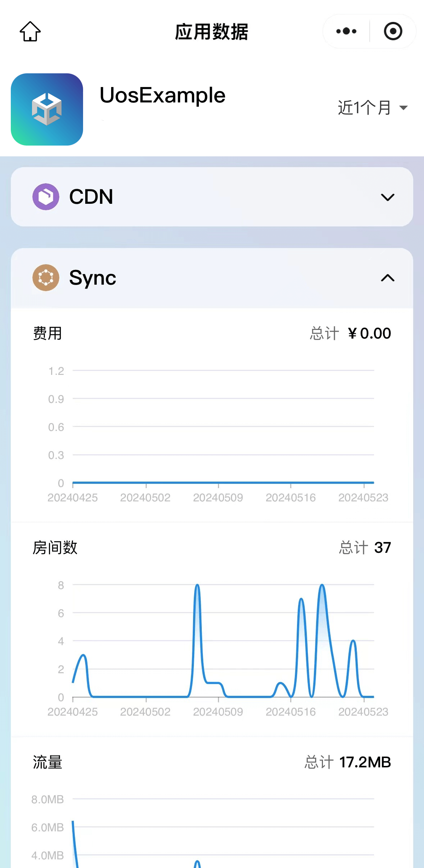
Task: Tap the 流量 chart title label
Action: coord(47,762)
